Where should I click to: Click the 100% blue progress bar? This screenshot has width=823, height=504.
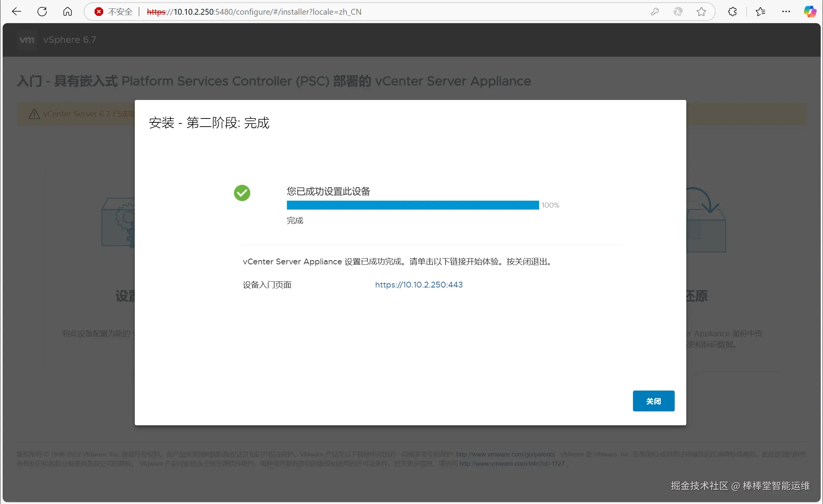point(412,205)
